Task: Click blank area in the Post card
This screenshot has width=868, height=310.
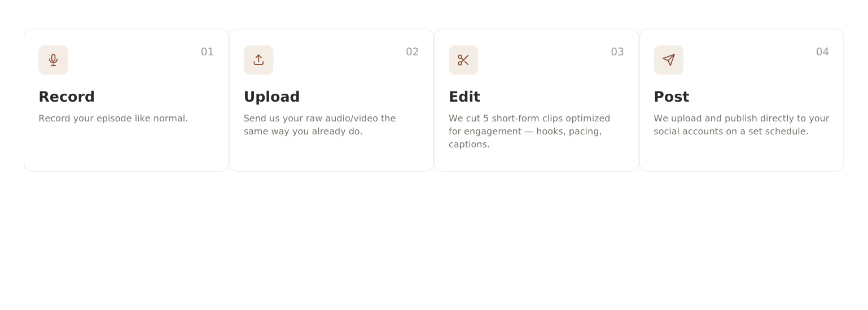Action: [742, 154]
